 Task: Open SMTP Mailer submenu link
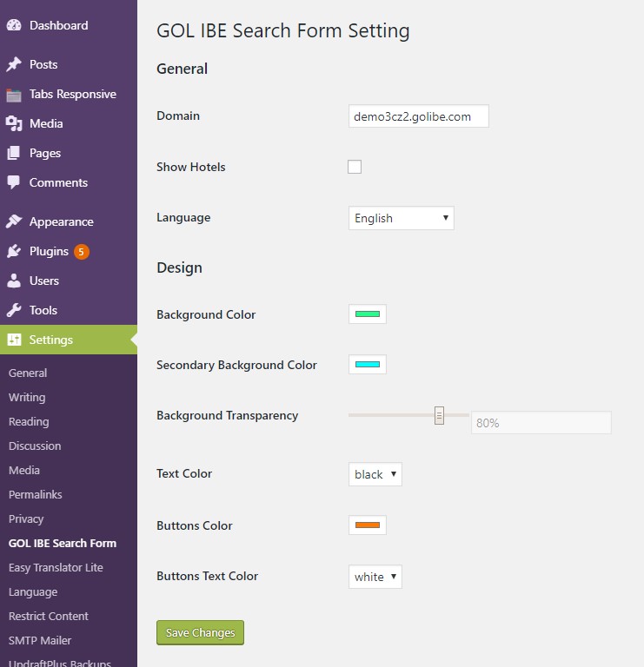[40, 640]
